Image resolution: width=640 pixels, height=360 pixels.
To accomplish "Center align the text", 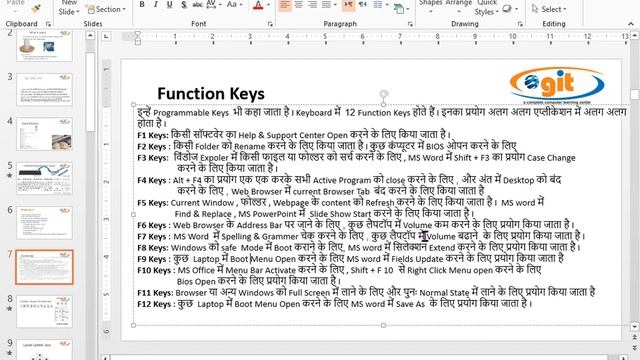I will [299, 5].
